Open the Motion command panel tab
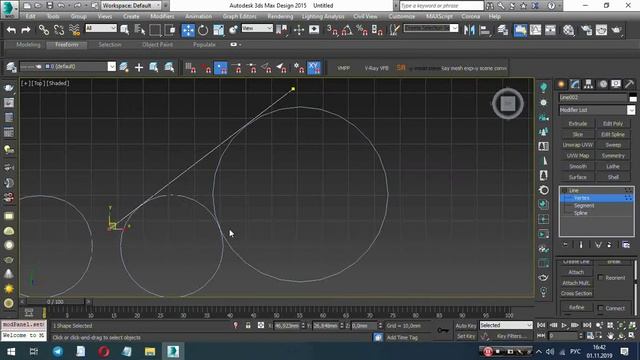The width and height of the screenshot is (640, 360). (603, 84)
